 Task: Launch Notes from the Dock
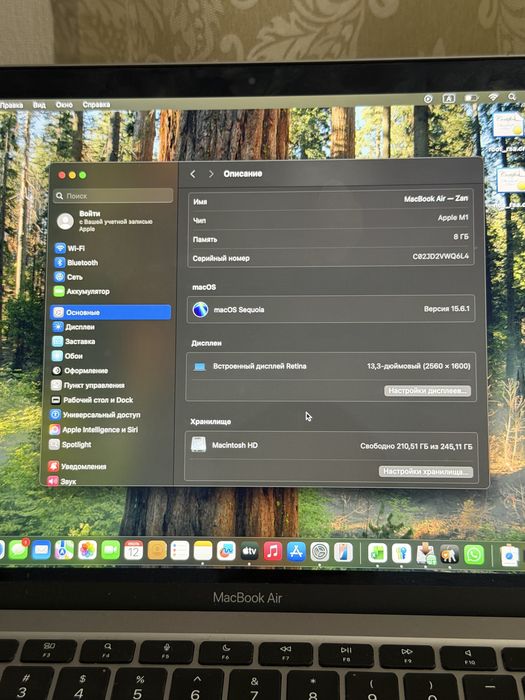[203, 550]
